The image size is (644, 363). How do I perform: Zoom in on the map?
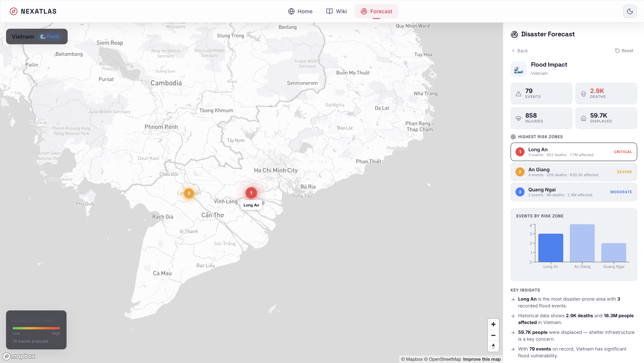(493, 324)
